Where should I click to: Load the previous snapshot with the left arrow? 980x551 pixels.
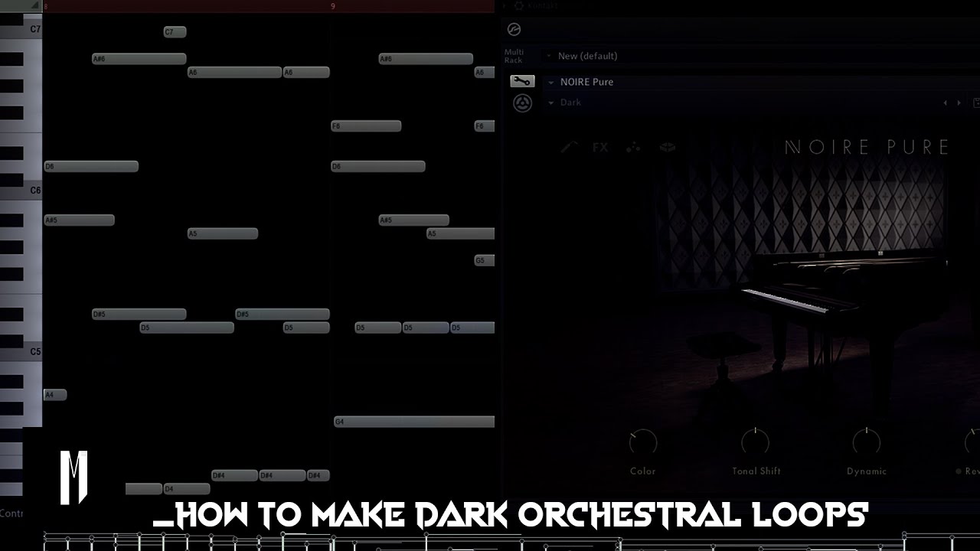point(945,103)
